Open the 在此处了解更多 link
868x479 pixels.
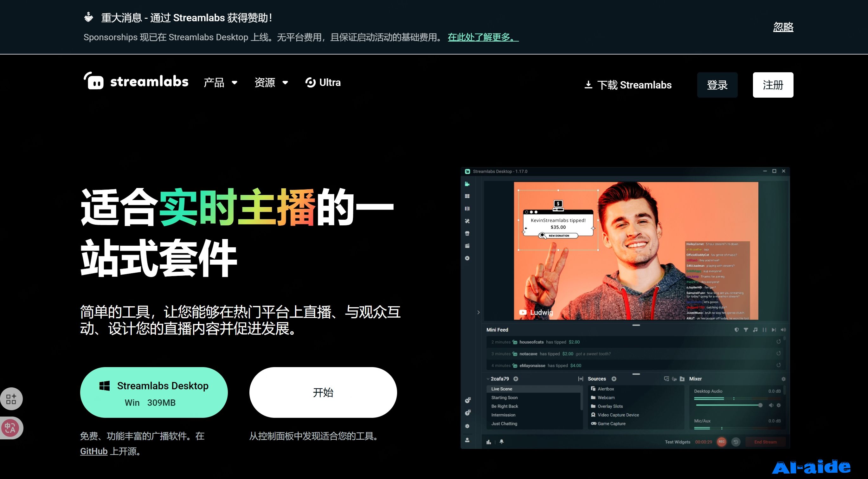pyautogui.click(x=483, y=37)
